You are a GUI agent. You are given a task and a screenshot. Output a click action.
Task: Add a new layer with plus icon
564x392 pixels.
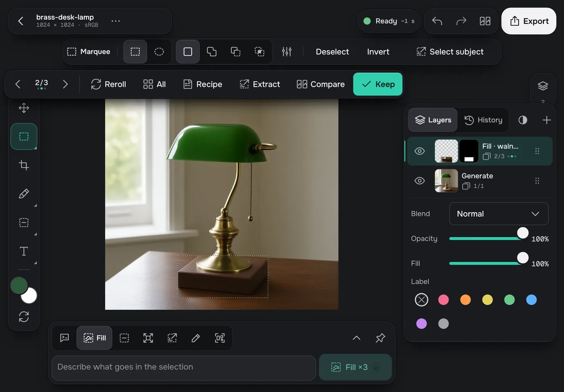pos(547,120)
